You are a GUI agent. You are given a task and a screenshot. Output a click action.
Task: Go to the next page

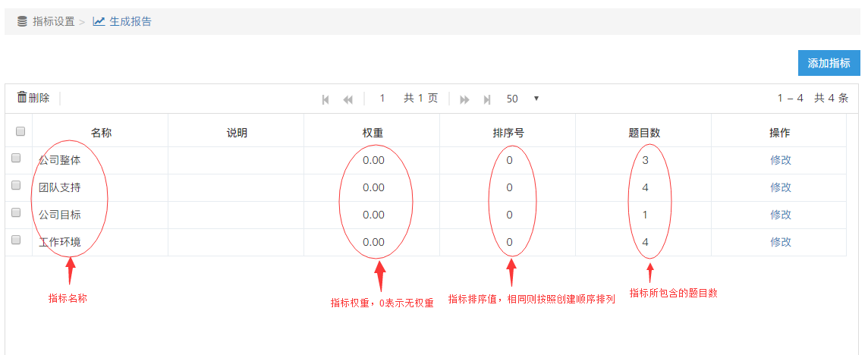pyautogui.click(x=464, y=99)
